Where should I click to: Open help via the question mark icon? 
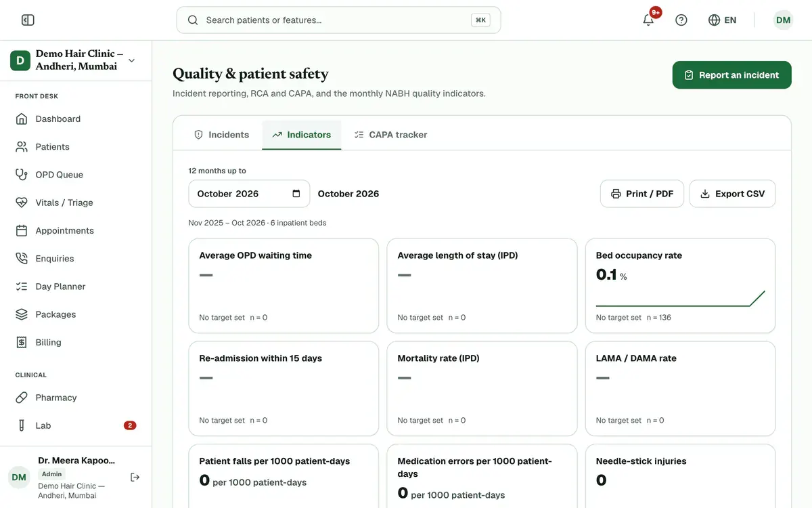coord(681,20)
